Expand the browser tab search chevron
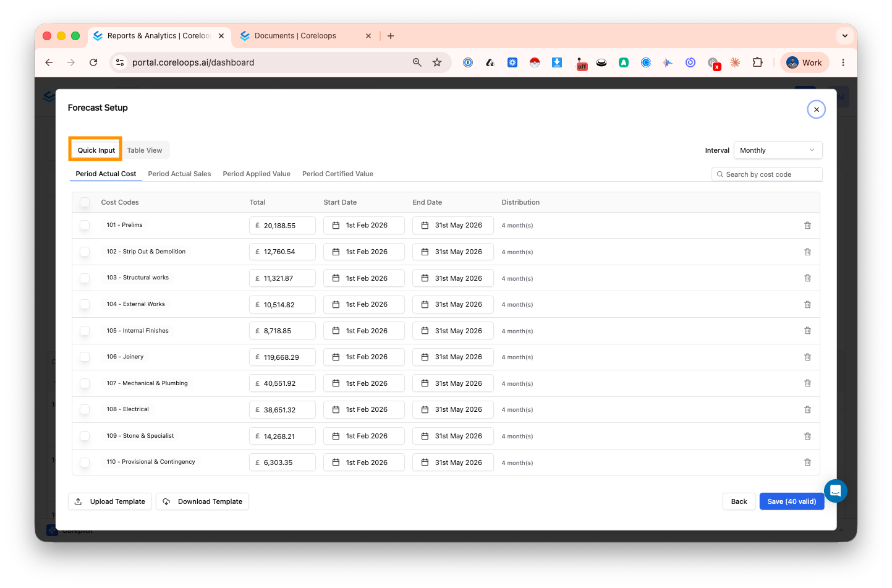Viewport: 892px width, 588px height. [x=844, y=36]
